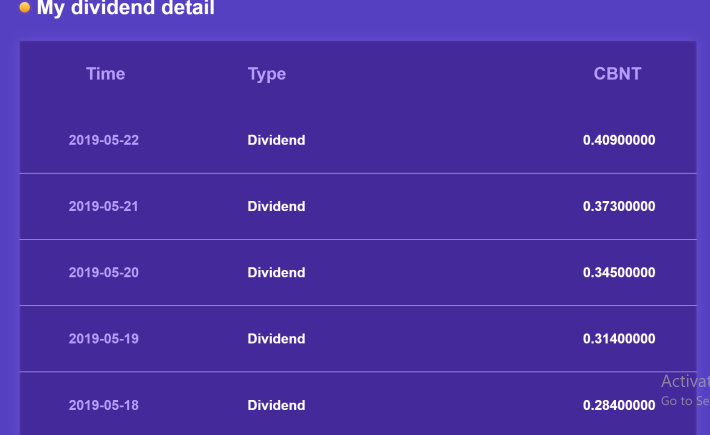Image resolution: width=710 pixels, height=435 pixels.
Task: Click Dividend in the 2019-05-18 row
Action: 276,405
